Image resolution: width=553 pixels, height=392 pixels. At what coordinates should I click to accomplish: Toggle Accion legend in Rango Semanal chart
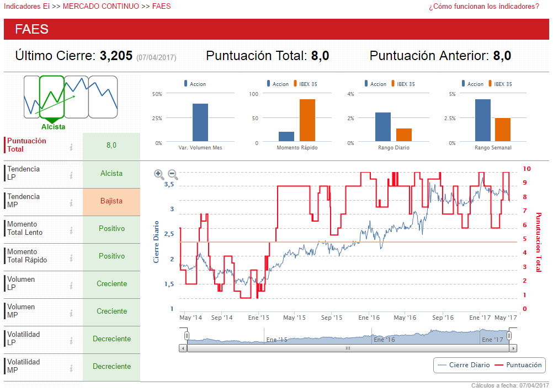[x=472, y=84]
